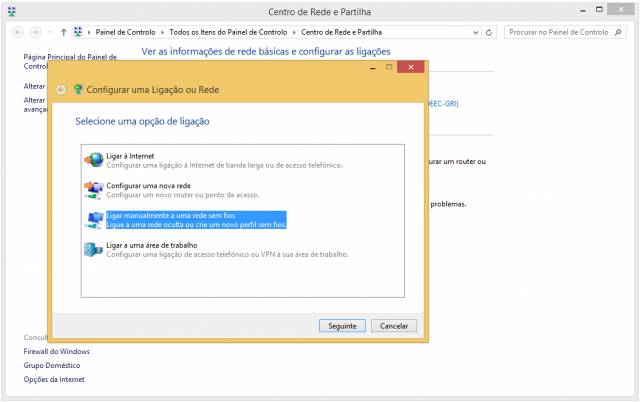Minimize the wizard dialog window
This screenshot has width=640, height=402.
pyautogui.click(x=372, y=67)
